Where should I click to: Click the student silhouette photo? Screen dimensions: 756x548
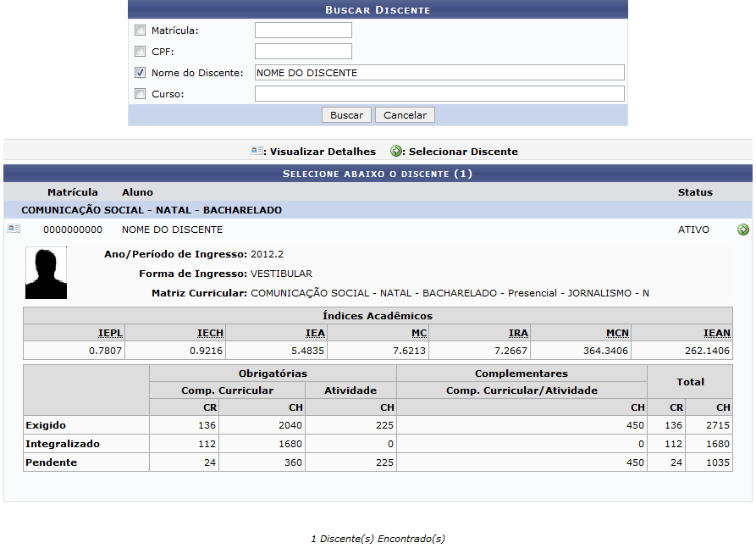(x=46, y=273)
